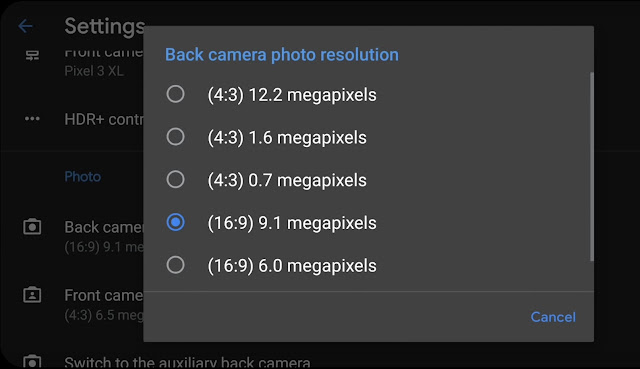Tap the (16:9) 6.0 megapixels label text
The image size is (640, 369).
[x=292, y=266]
